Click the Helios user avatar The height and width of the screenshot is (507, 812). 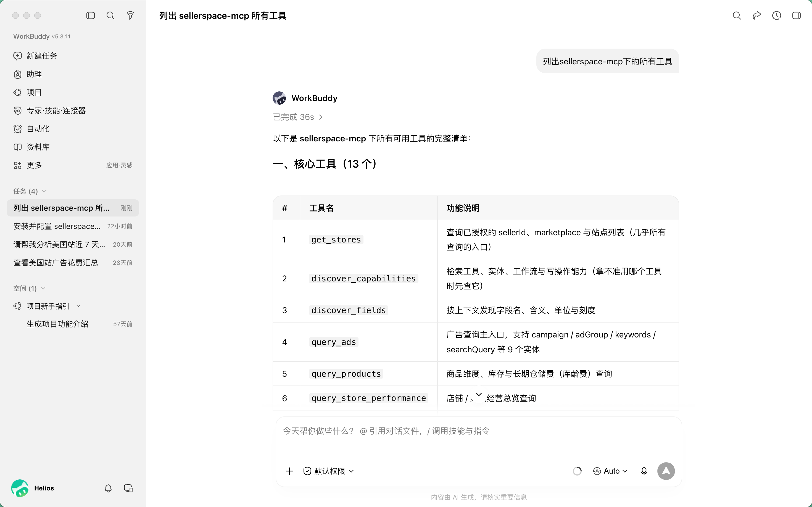20,488
